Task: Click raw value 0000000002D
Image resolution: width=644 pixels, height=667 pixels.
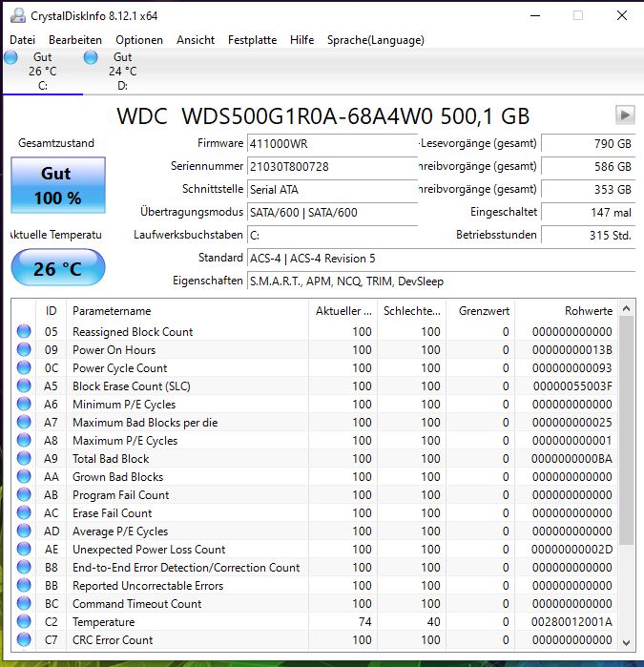Action: pyautogui.click(x=571, y=550)
